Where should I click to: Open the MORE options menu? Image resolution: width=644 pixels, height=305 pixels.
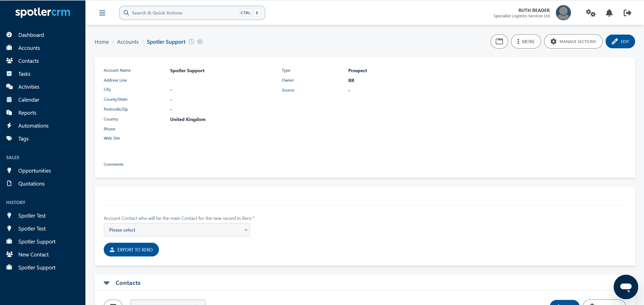(x=526, y=41)
